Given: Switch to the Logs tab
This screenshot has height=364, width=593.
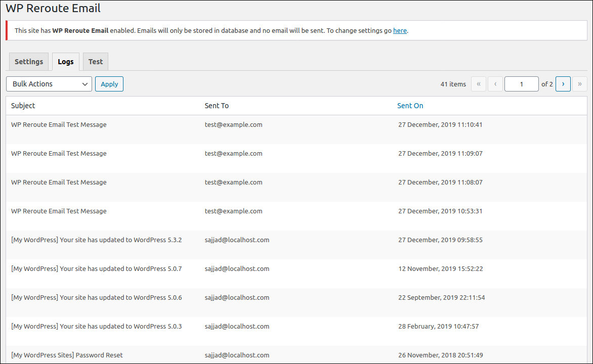Looking at the screenshot, I should point(66,62).
